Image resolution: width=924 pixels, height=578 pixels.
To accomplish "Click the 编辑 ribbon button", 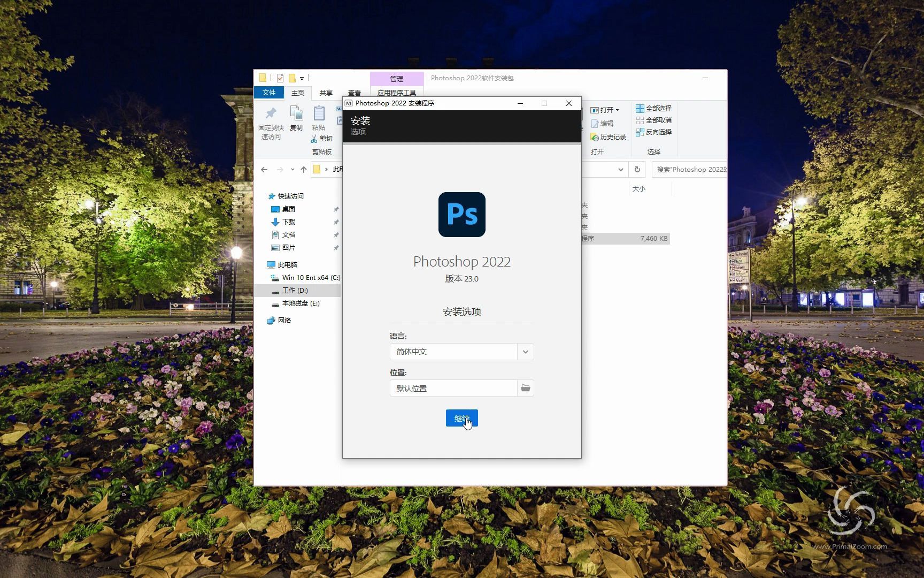I will coord(602,123).
